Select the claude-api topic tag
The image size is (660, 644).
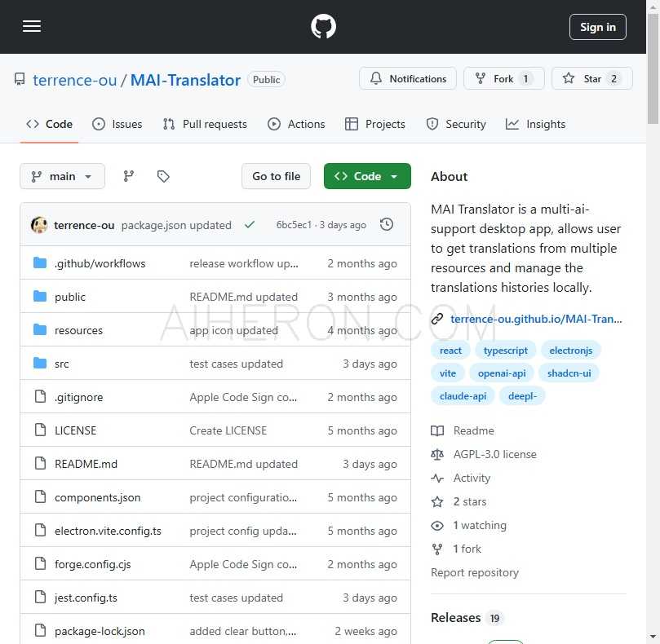[463, 396]
